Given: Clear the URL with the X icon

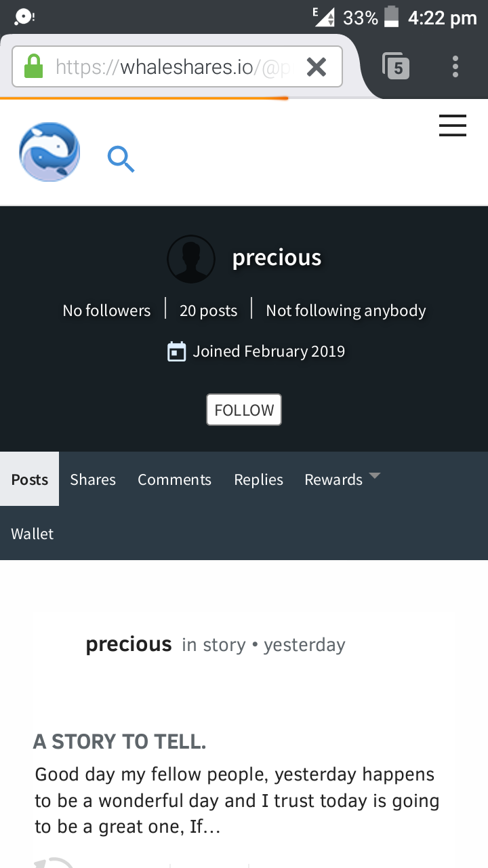Looking at the screenshot, I should coord(316,66).
